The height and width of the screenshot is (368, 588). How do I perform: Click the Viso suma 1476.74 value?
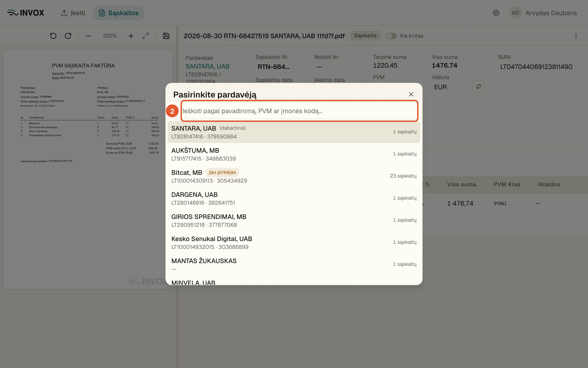(x=444, y=66)
